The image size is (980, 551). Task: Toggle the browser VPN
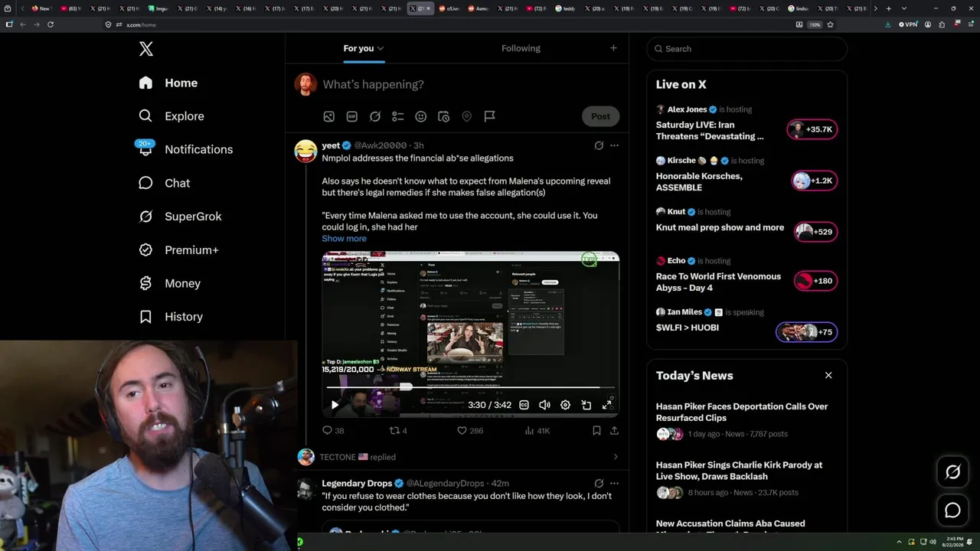pyautogui.click(x=908, y=24)
